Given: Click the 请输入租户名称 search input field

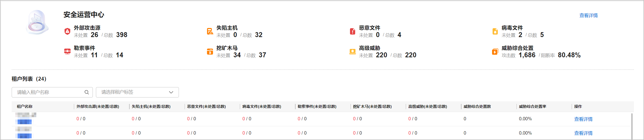Looking at the screenshot, I should pos(49,92).
